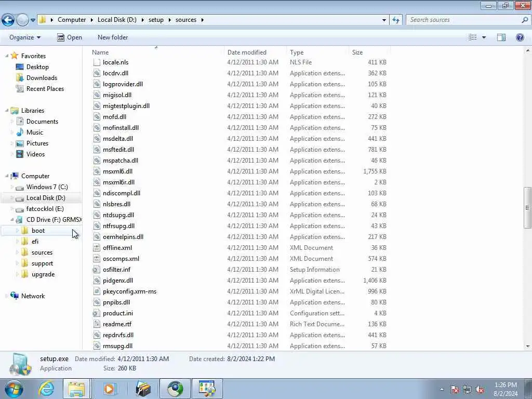
Task: Select setup in the address breadcrumb
Action: tap(156, 20)
